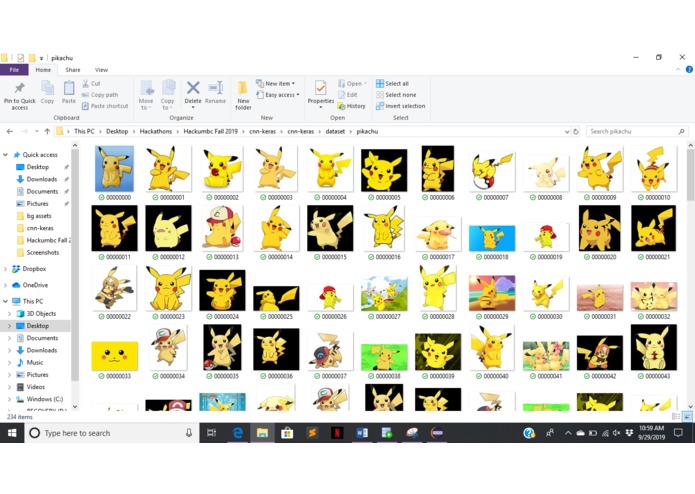
Task: Open the File menu tab
Action: (14, 70)
